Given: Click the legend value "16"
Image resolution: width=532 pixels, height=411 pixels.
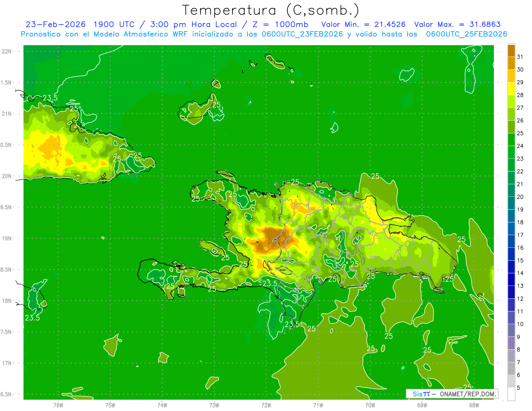Looking at the screenshot, I should pos(520,247).
